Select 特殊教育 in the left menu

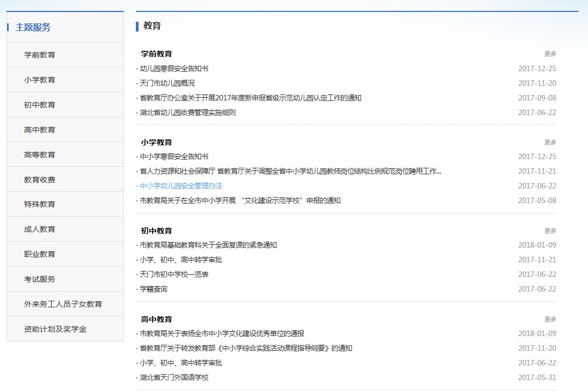[40, 204]
